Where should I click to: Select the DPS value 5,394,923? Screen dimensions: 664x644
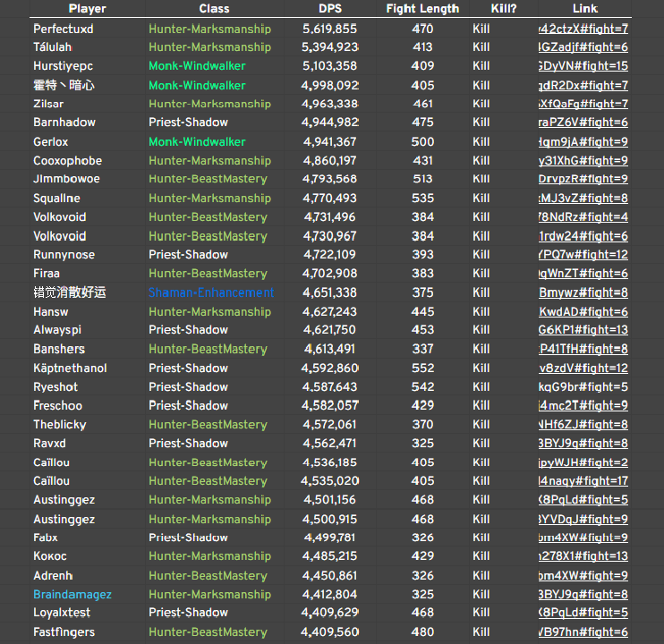click(x=330, y=47)
